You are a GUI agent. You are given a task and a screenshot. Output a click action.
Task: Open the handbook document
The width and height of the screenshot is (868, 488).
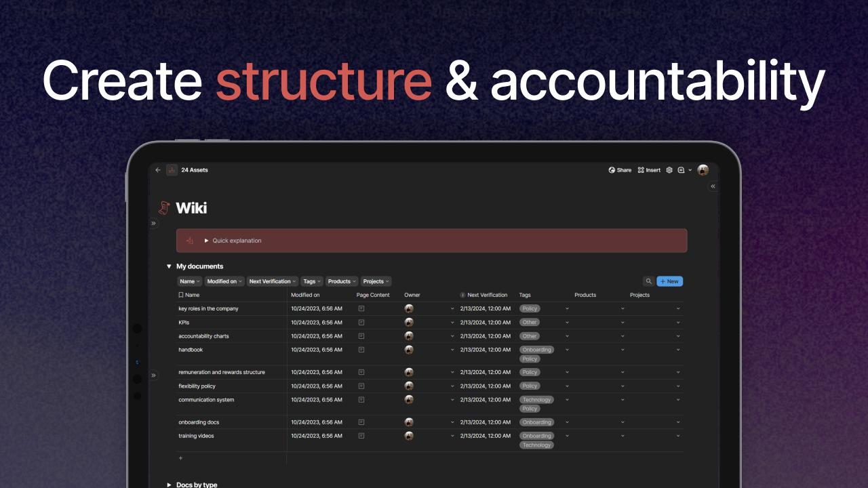click(191, 350)
